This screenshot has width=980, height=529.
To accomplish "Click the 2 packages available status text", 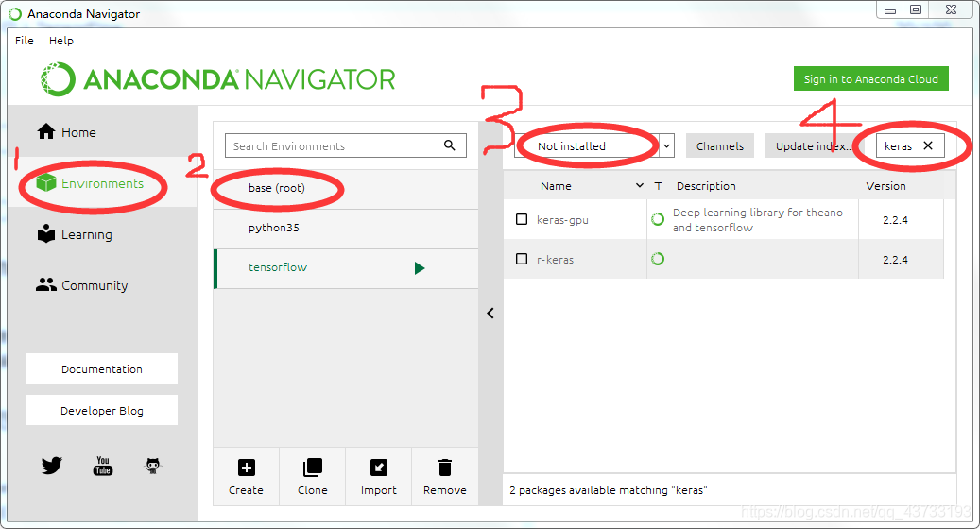I will 608,490.
